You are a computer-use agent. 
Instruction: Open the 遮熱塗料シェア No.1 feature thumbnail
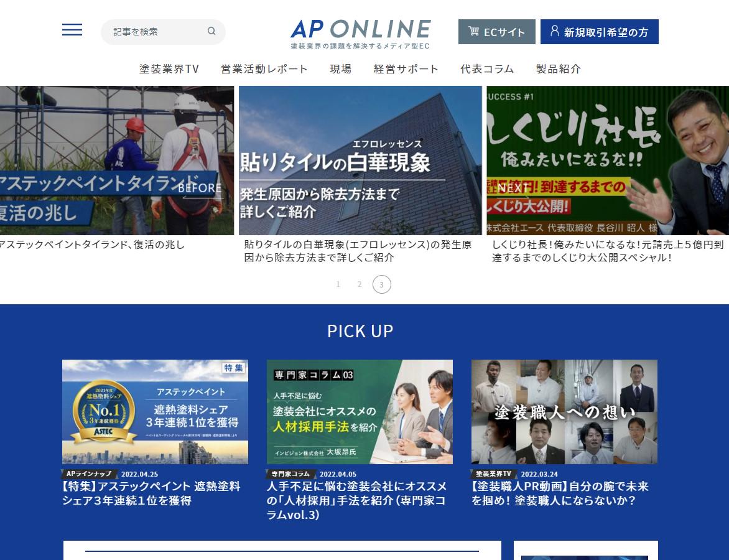pyautogui.click(x=155, y=411)
